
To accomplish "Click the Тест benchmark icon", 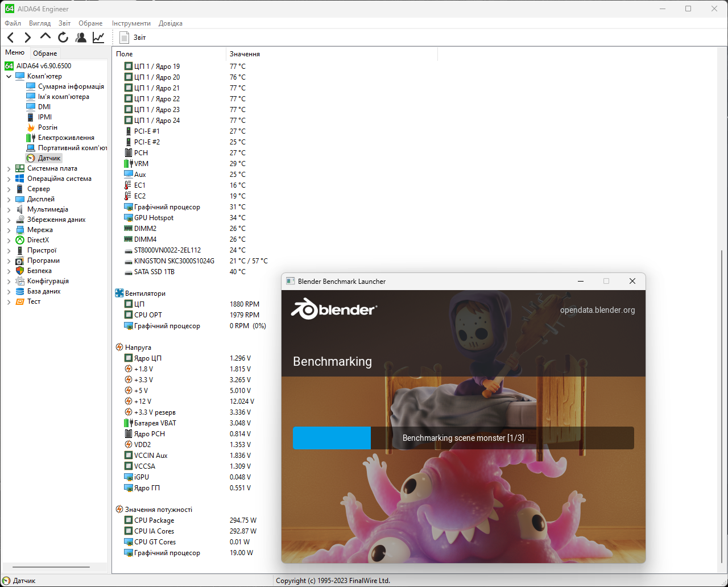I will [20, 301].
